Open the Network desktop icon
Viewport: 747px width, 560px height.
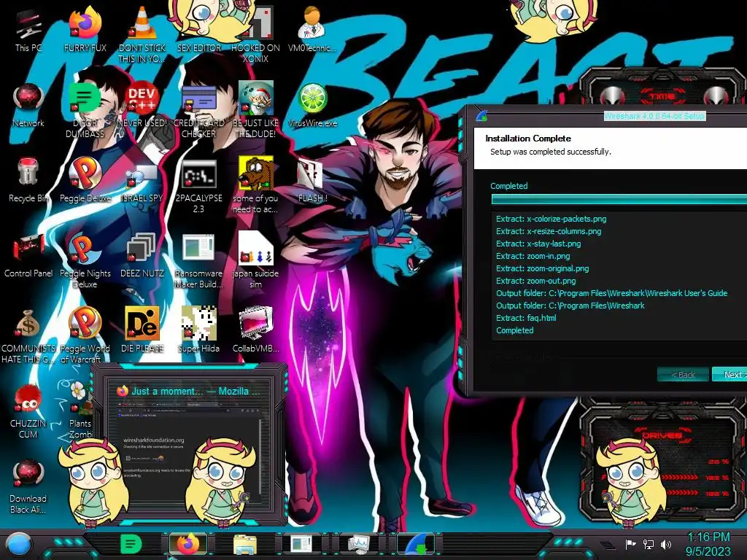pyautogui.click(x=28, y=105)
